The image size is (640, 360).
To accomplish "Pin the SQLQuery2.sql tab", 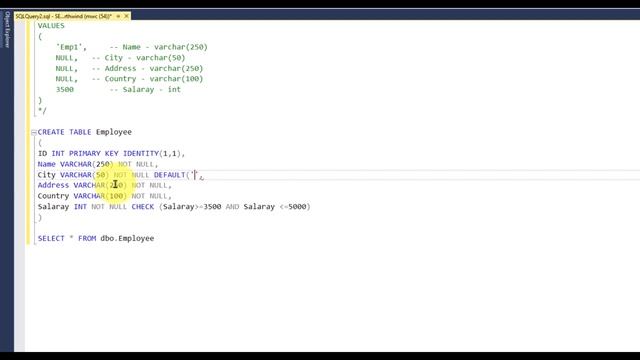I will [118, 16].
